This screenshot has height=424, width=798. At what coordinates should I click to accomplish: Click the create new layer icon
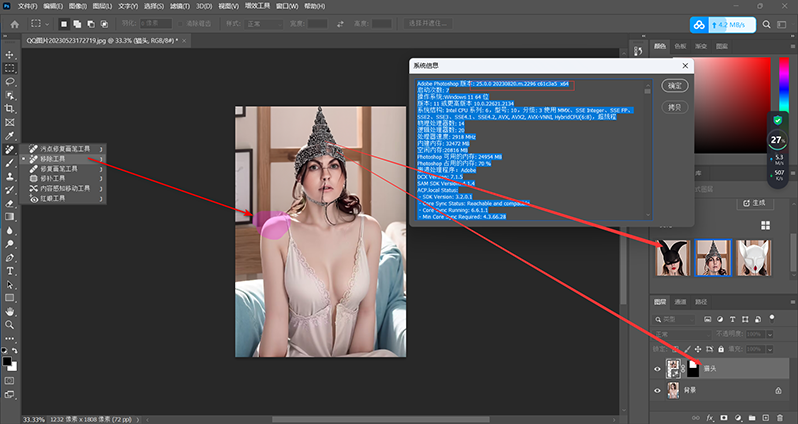766,418
